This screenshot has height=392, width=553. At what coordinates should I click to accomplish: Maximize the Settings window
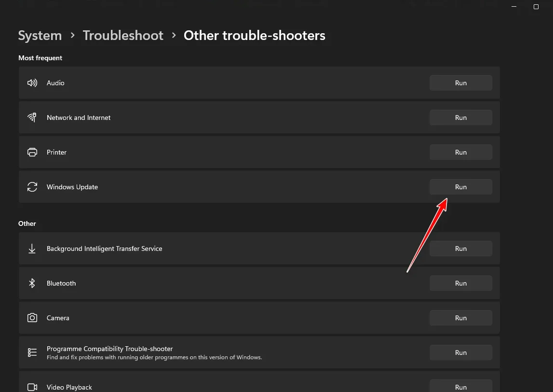click(x=536, y=7)
